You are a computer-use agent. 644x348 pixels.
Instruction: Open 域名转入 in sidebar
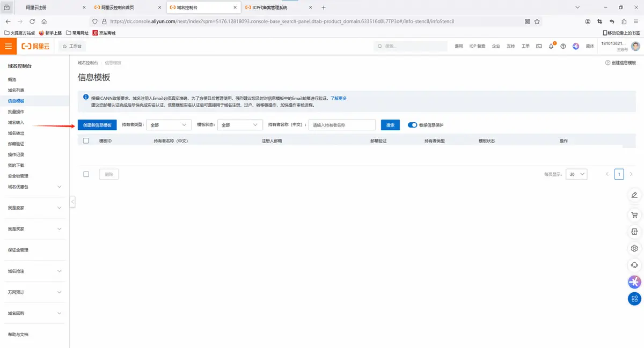pyautogui.click(x=16, y=122)
